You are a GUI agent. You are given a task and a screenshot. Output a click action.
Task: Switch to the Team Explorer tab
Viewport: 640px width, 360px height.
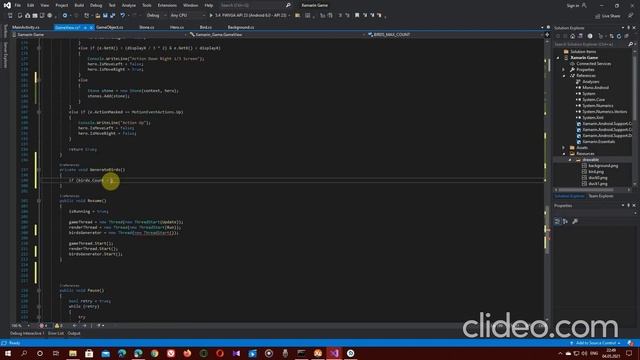point(600,196)
